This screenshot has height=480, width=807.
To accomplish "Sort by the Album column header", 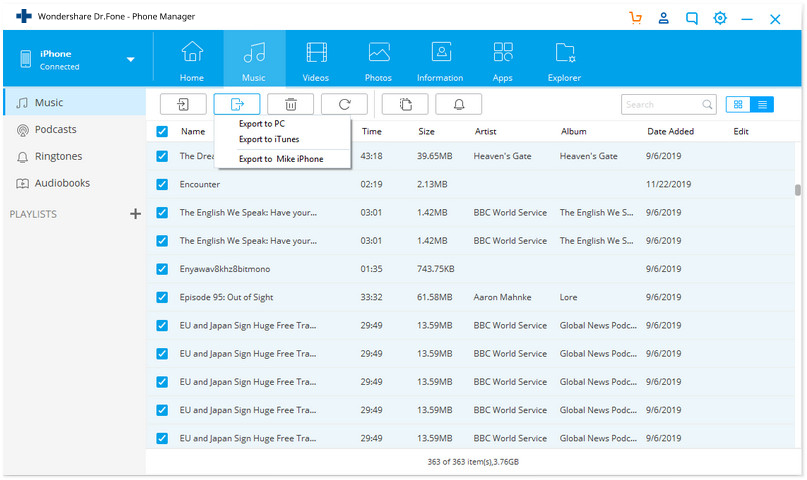I will tap(573, 132).
